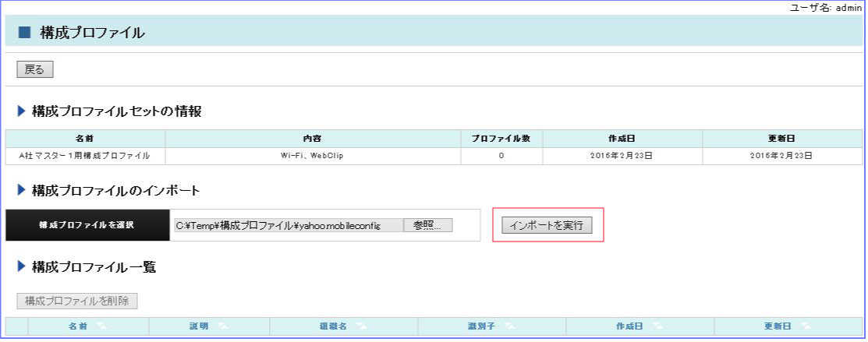Image resolution: width=868 pixels, height=342 pixels.
Task: Select the Wi-Fi、WebClip content cell
Action: click(x=313, y=156)
